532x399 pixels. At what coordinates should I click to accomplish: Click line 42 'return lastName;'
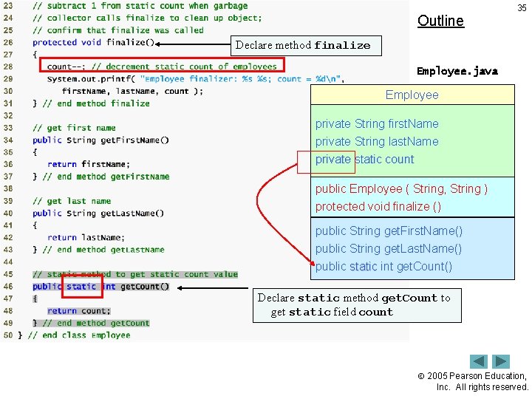86,238
